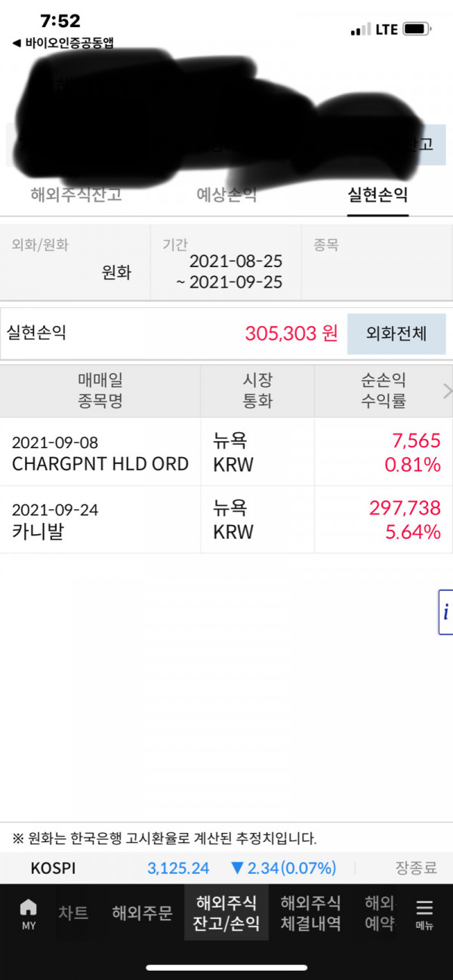The height and width of the screenshot is (980, 453).
Task: Tap the battery status icon
Action: click(x=417, y=29)
